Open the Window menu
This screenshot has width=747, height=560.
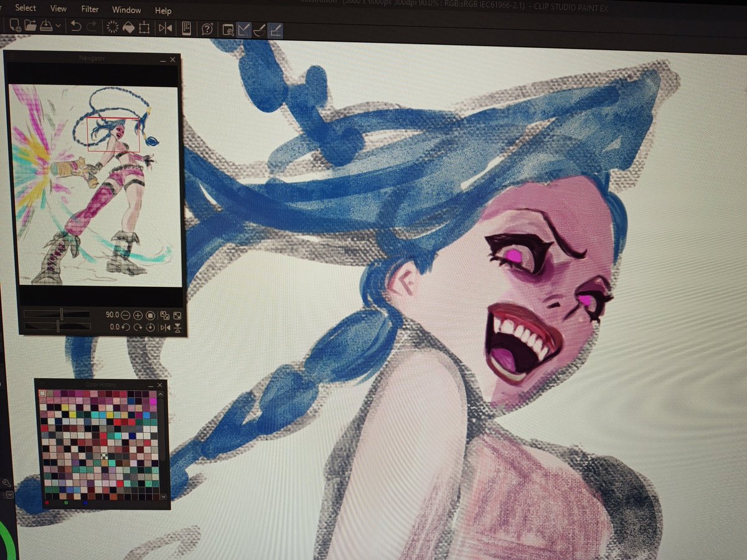point(126,10)
